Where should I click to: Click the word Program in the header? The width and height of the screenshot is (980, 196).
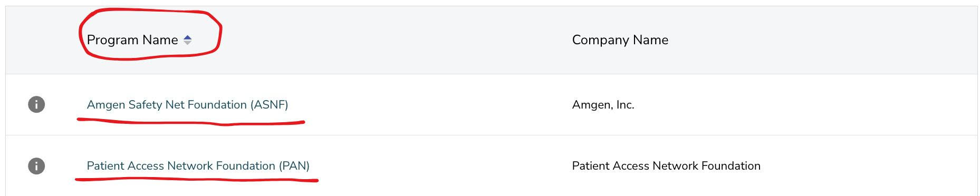pos(110,40)
